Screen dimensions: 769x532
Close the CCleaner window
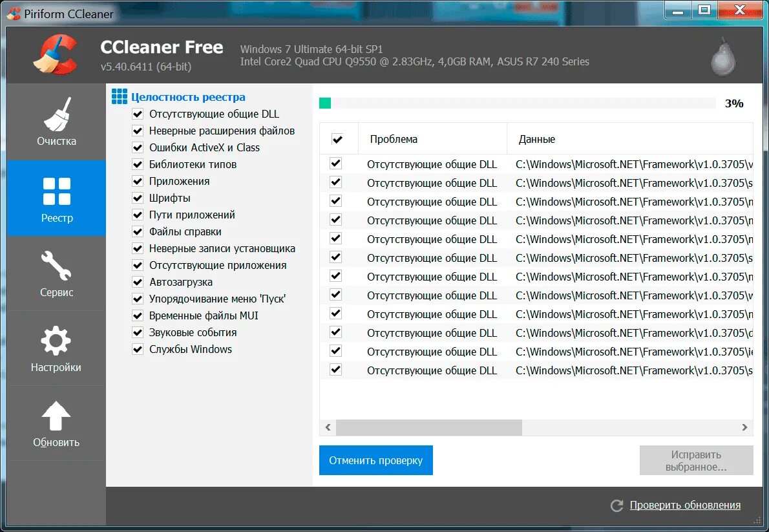pyautogui.click(x=739, y=10)
